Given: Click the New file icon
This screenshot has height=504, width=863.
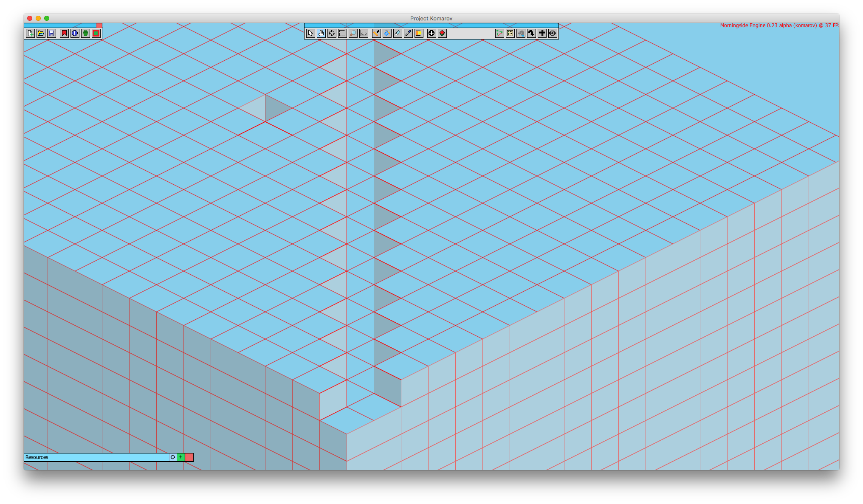Looking at the screenshot, I should point(30,34).
